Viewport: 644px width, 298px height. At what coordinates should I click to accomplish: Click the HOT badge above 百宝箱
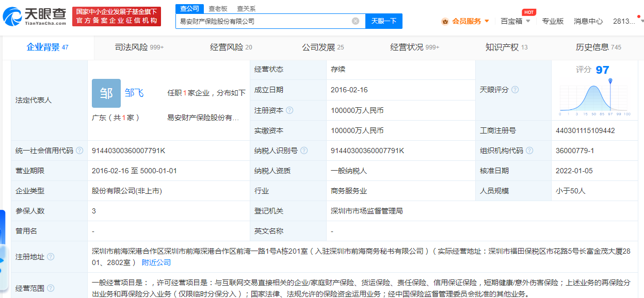click(x=528, y=12)
